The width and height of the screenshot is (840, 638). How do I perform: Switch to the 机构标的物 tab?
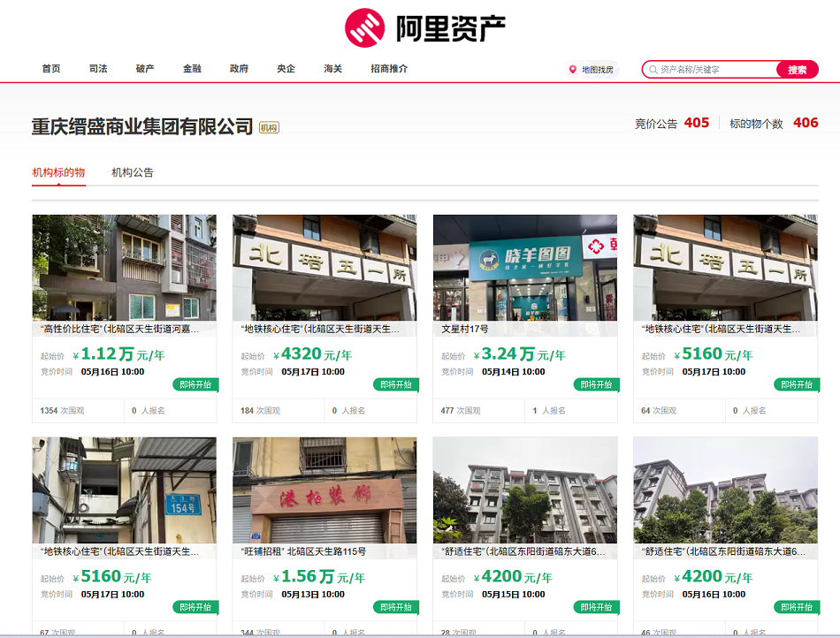pyautogui.click(x=58, y=172)
